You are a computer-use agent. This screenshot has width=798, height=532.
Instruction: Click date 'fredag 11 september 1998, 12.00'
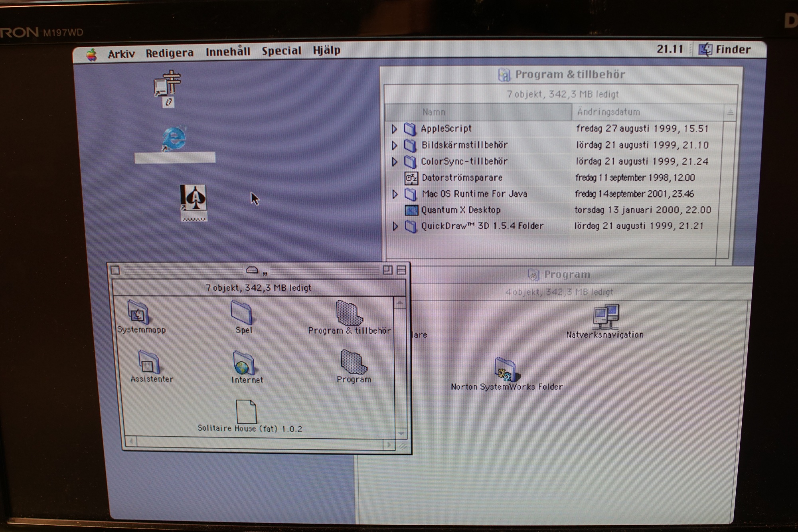635,178
